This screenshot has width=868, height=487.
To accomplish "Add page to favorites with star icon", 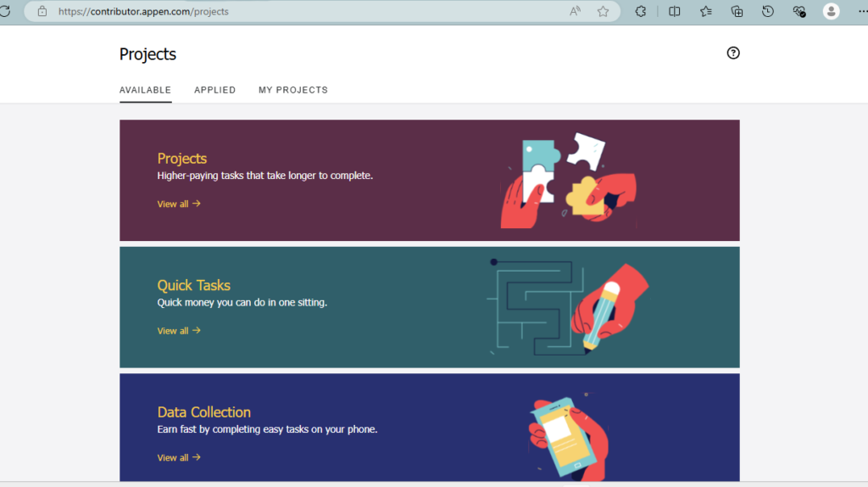I will pyautogui.click(x=603, y=11).
